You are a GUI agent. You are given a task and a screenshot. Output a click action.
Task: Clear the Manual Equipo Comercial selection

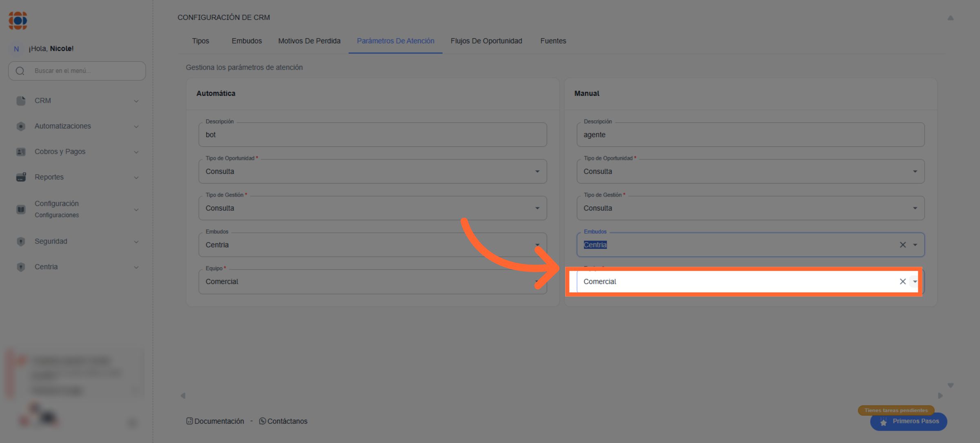[902, 281]
